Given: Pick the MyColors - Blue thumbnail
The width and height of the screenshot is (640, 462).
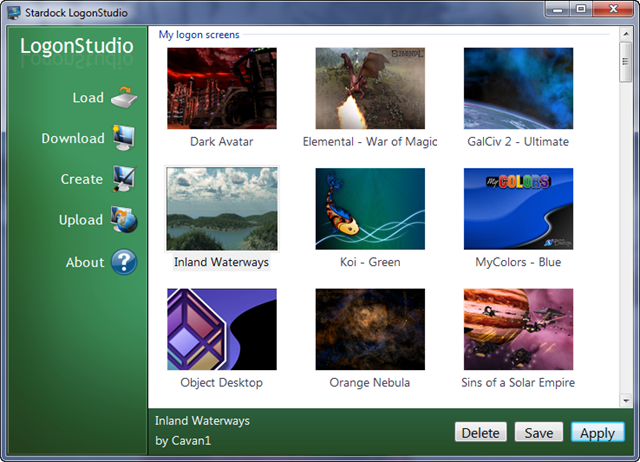Looking at the screenshot, I should pos(518,209).
